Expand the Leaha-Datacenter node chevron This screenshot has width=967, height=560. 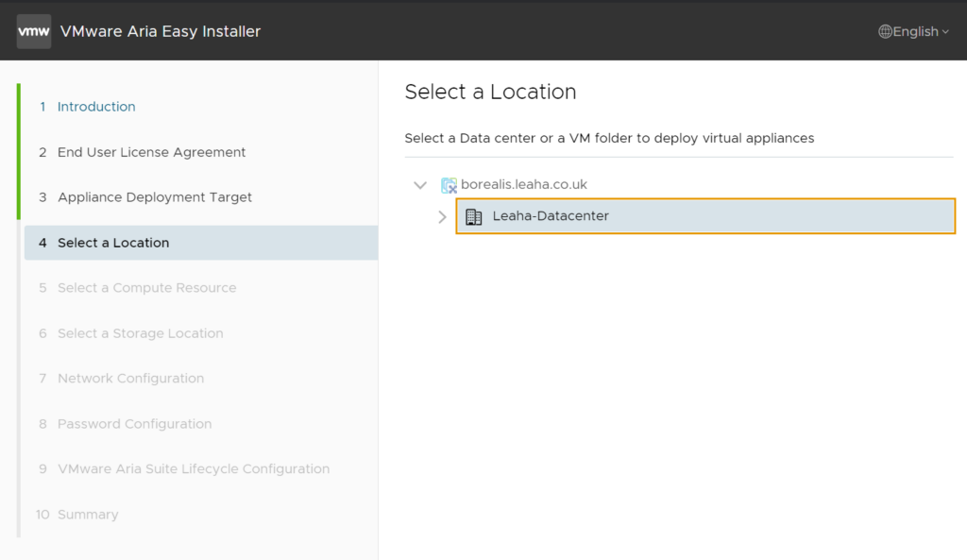(442, 216)
